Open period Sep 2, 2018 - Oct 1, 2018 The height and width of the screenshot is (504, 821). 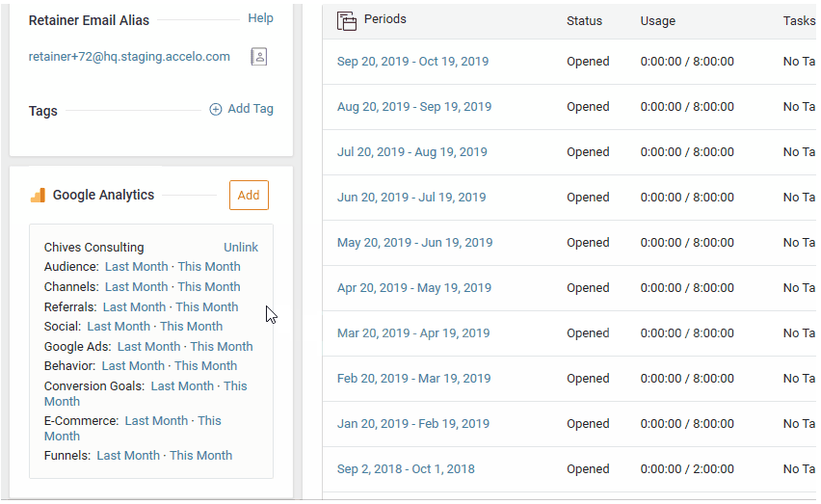[406, 469]
